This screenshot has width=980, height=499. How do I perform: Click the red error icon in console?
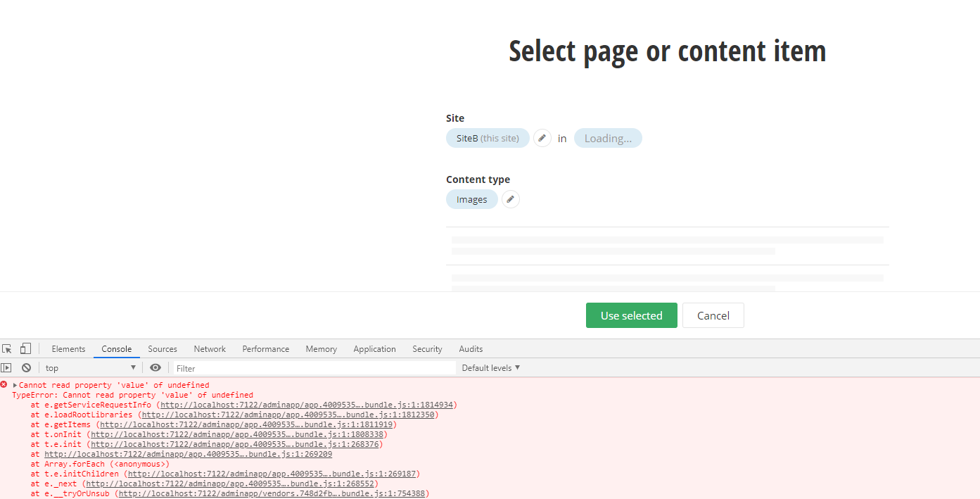click(4, 385)
